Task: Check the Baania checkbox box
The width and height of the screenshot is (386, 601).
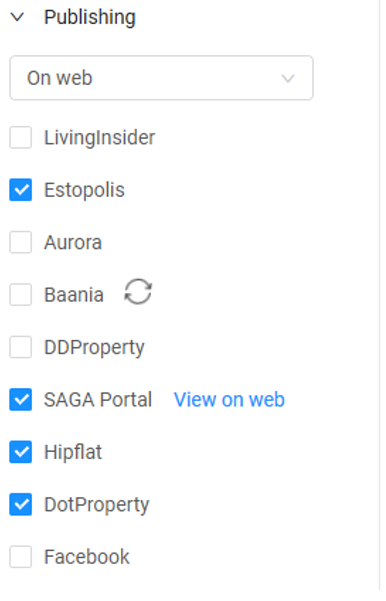Action: (21, 295)
